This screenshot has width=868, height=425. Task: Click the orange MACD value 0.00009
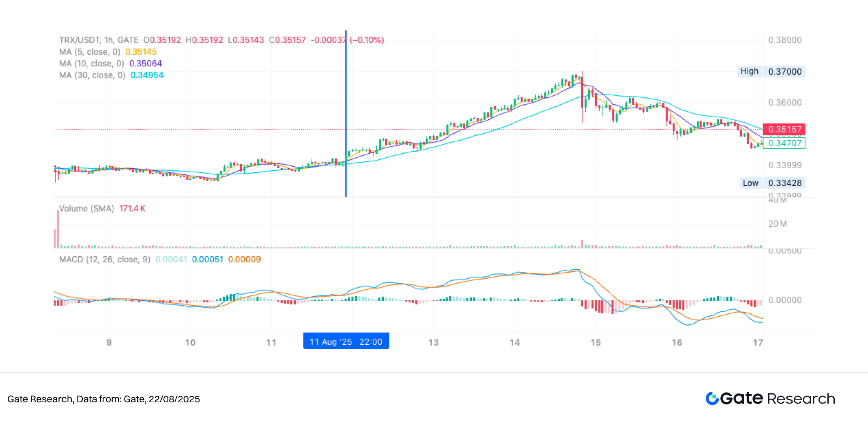[x=245, y=260]
